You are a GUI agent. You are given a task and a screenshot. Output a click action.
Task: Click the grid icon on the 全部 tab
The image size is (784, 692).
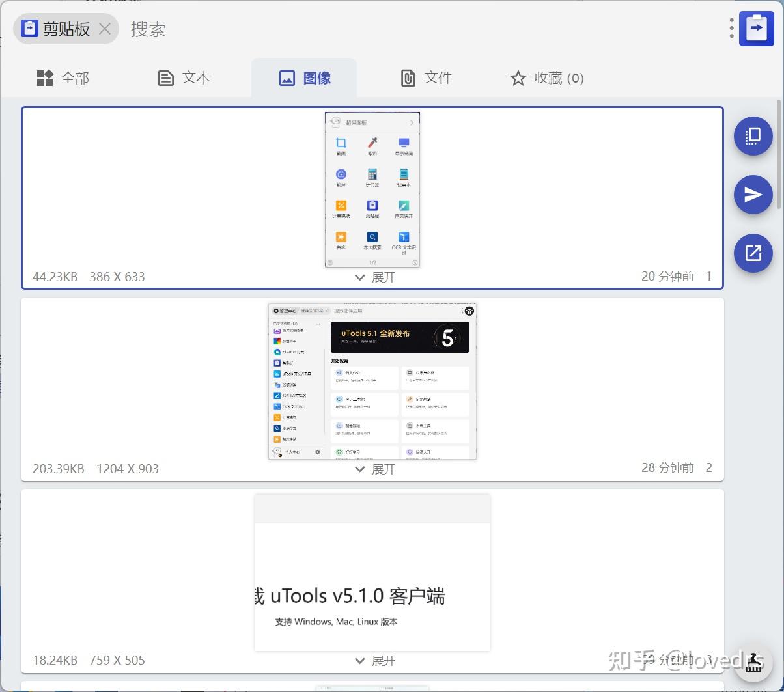44,77
